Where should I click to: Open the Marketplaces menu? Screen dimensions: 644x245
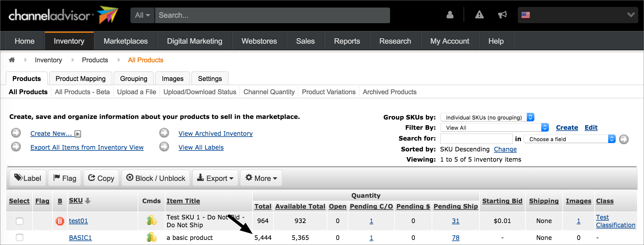click(x=126, y=41)
